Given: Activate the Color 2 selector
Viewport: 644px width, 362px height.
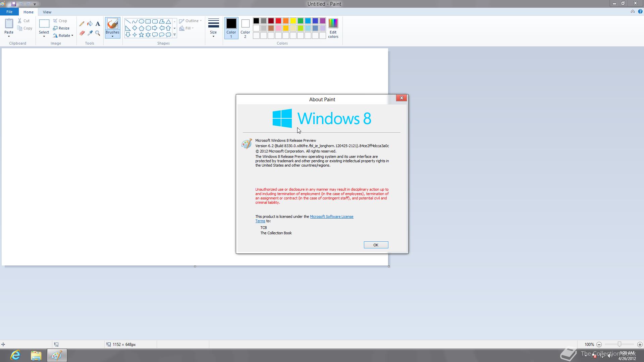Looking at the screenshot, I should [245, 28].
